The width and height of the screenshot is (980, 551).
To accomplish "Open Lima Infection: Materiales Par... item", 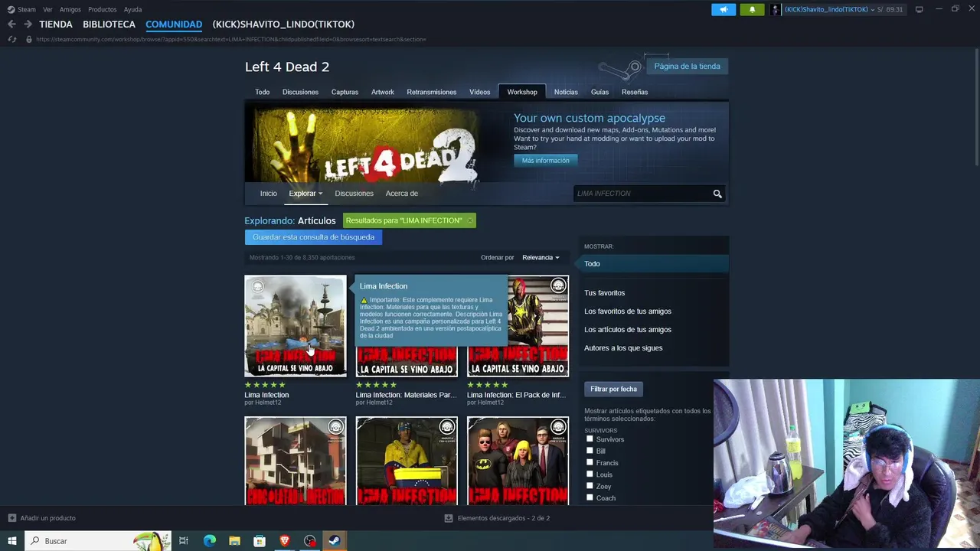I will (x=406, y=395).
